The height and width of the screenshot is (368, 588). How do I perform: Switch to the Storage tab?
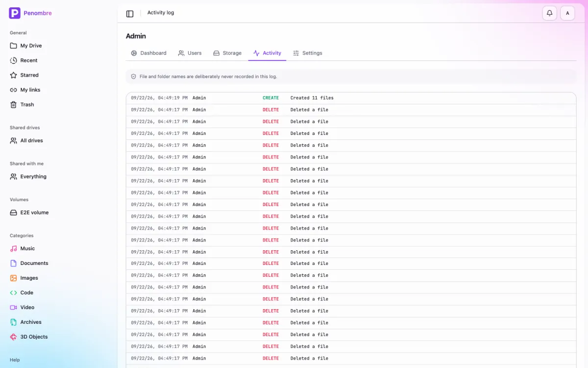pos(227,53)
